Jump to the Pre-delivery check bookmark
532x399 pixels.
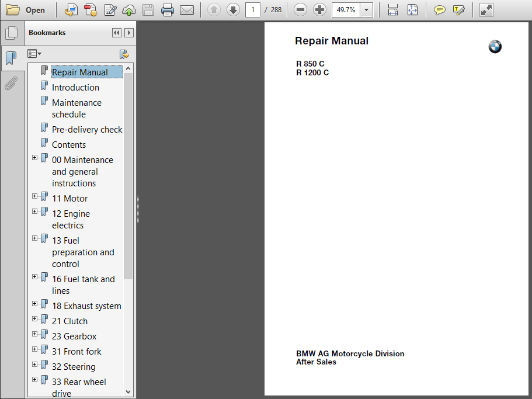pyautogui.click(x=87, y=130)
